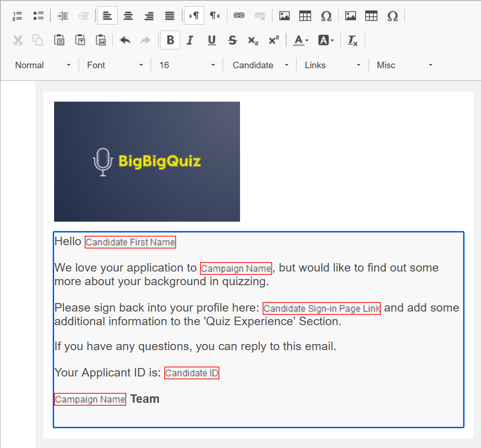Toggle strikethrough formatting
Screen dimensions: 481x448
tap(232, 40)
